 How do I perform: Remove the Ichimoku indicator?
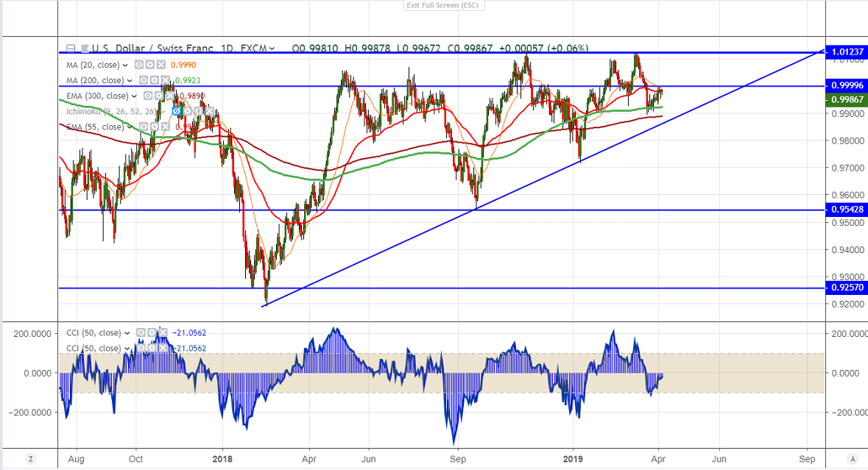209,111
